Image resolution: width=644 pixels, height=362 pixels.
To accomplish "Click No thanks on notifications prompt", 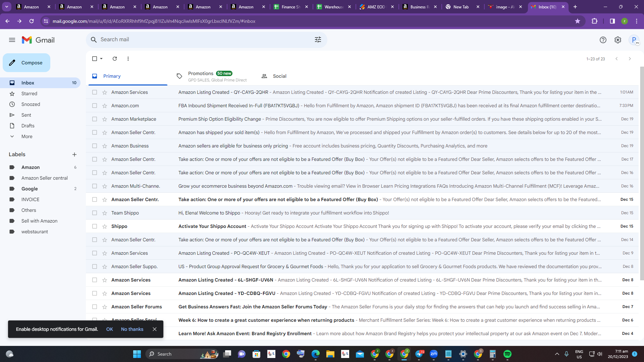I will pyautogui.click(x=132, y=329).
